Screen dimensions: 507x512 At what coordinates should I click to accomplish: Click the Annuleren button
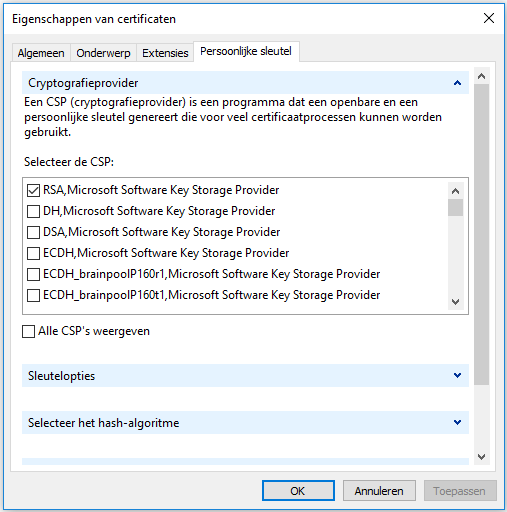[x=379, y=491]
